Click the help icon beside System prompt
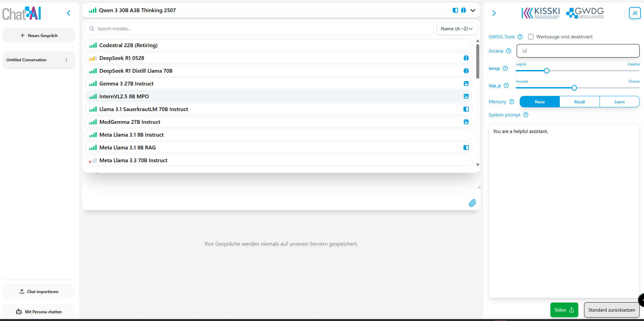 pyautogui.click(x=526, y=115)
